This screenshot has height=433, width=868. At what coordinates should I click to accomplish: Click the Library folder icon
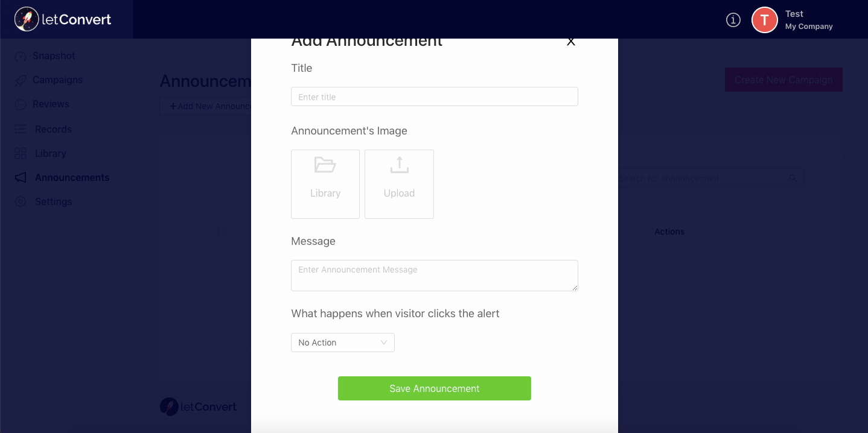point(325,165)
